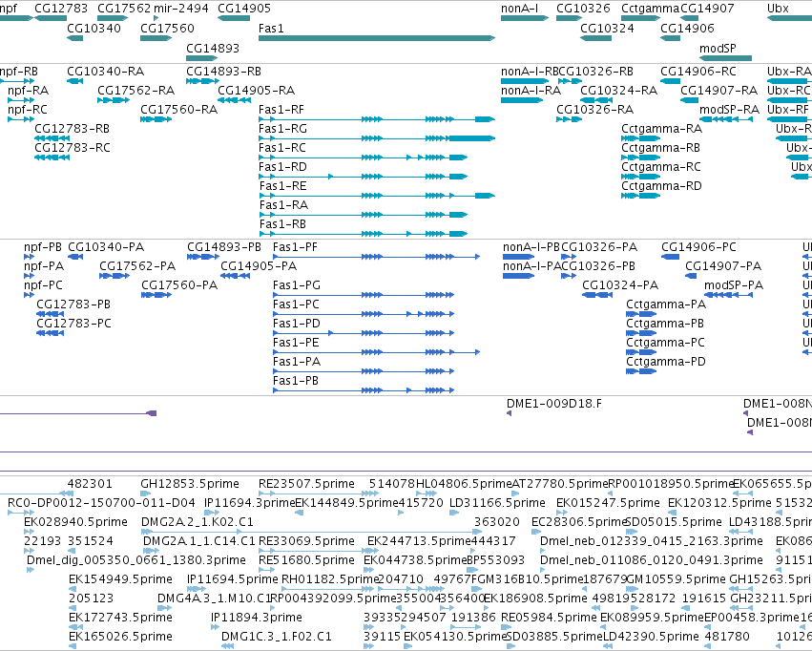Click the CG14893-RB transcript label
812x651 pixels.
[x=223, y=72]
